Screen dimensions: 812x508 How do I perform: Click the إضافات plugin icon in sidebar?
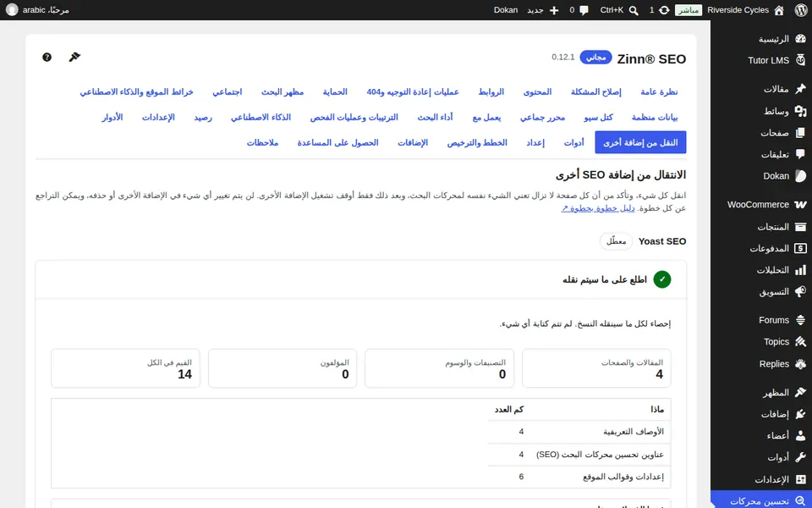[x=801, y=414]
